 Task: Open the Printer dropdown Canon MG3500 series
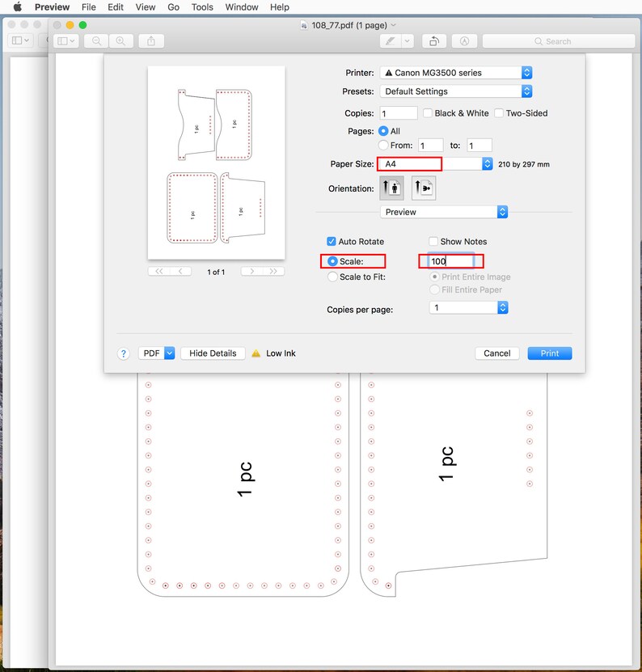click(x=456, y=73)
